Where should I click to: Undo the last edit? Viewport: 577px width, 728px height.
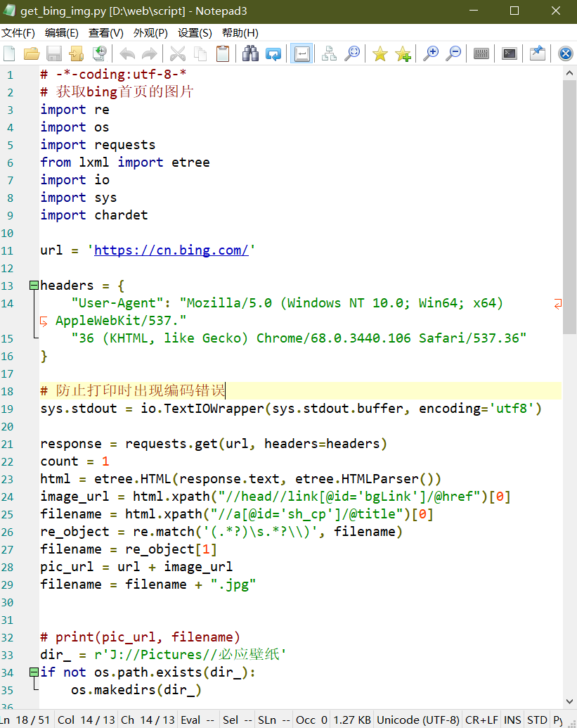tap(127, 54)
